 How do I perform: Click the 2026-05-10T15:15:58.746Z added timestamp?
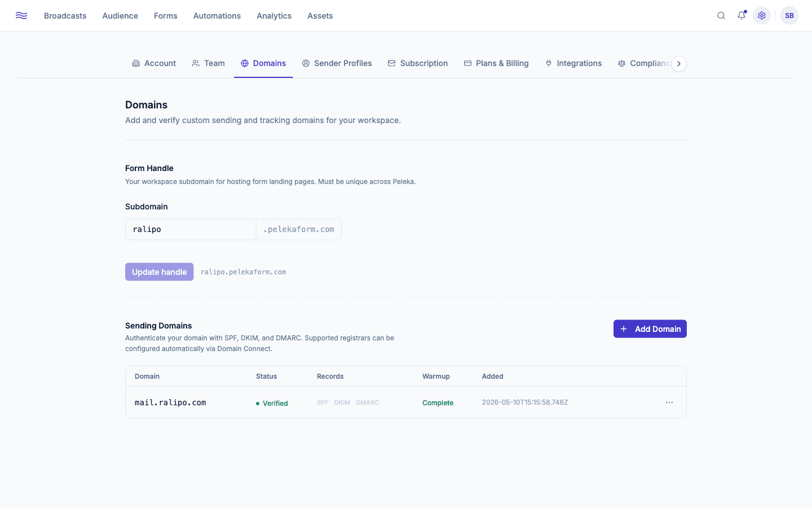click(525, 402)
